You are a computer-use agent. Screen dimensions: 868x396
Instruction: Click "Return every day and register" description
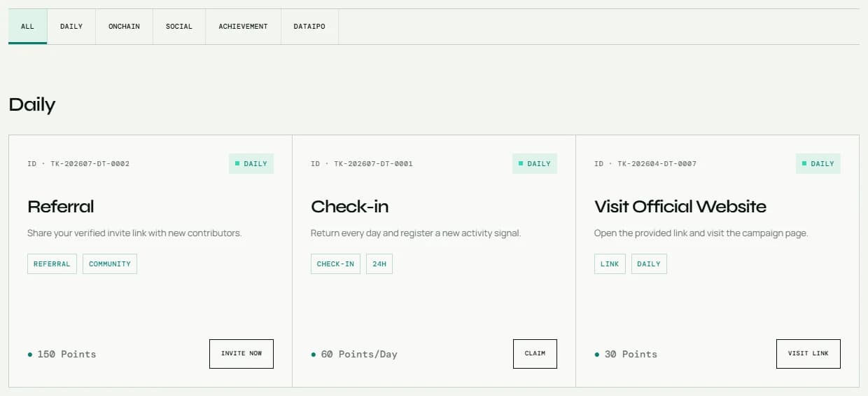point(416,233)
